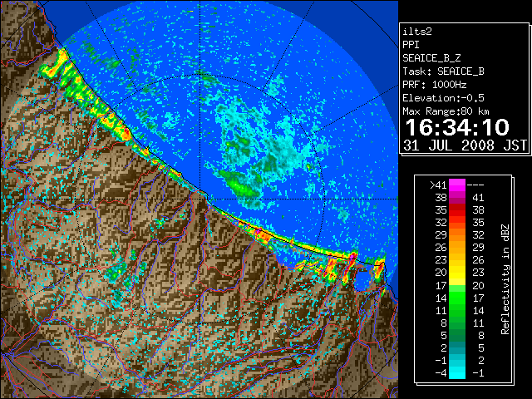
Task: Pick the bright green 14–17 dBZ swatch
Action: tap(456, 298)
